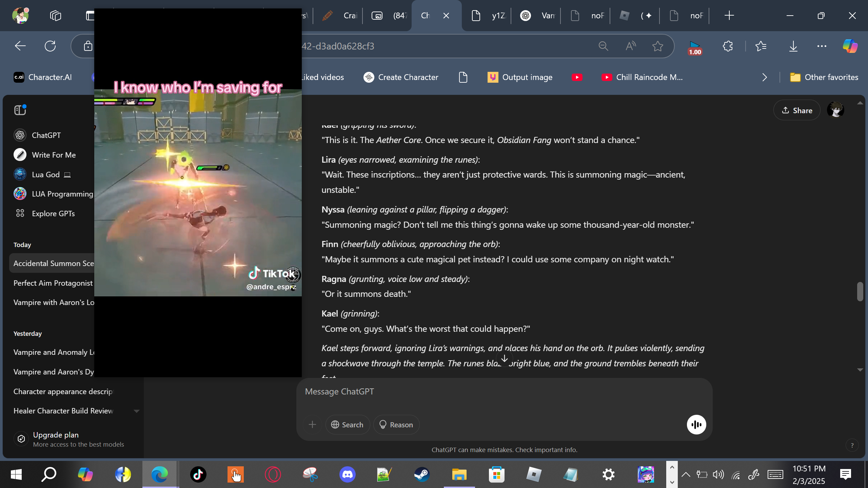Image resolution: width=868 pixels, height=488 pixels.
Task: Open the Favorites hub
Action: click(761, 46)
